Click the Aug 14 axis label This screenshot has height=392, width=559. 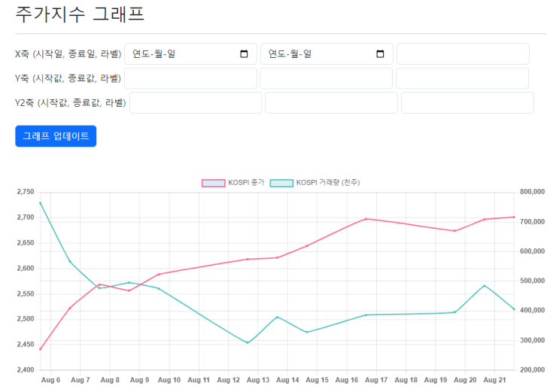click(x=287, y=380)
